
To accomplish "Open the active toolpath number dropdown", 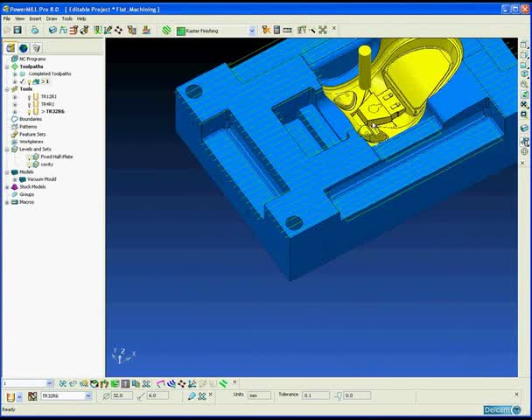I will [50, 383].
